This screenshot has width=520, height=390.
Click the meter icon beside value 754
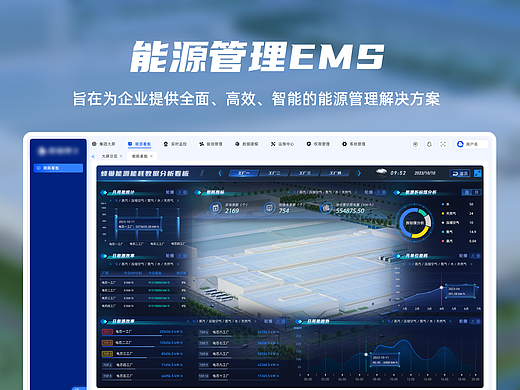[x=269, y=208]
